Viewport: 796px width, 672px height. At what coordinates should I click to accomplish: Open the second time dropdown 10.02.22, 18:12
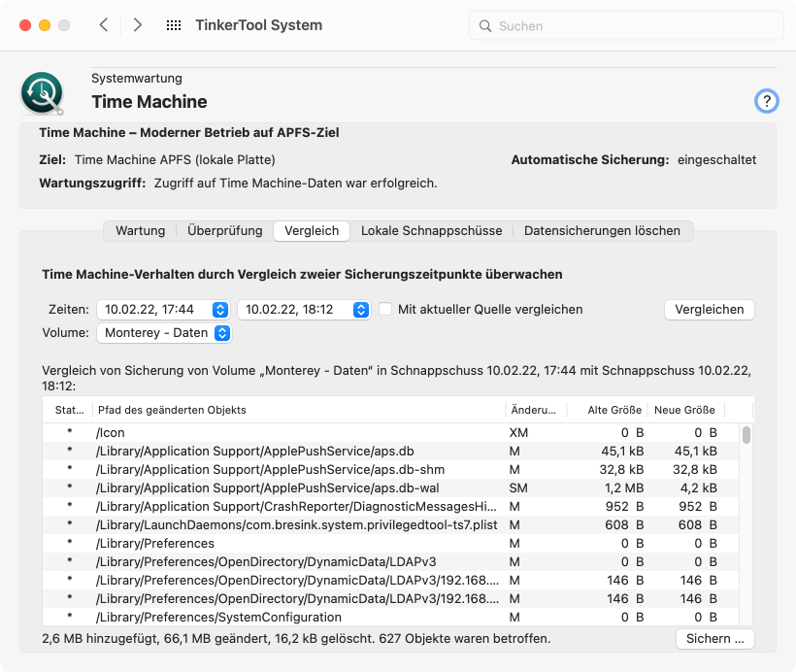304,310
